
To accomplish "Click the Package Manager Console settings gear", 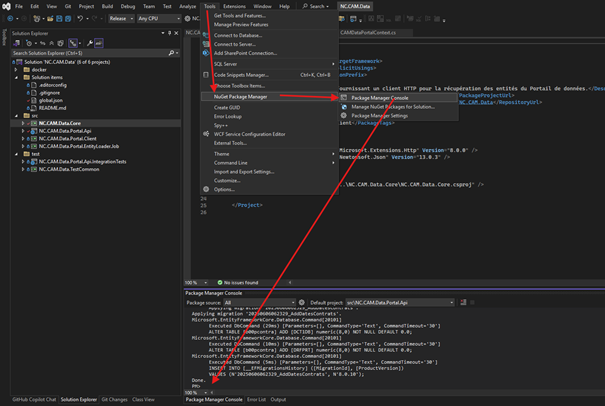I will click(301, 302).
